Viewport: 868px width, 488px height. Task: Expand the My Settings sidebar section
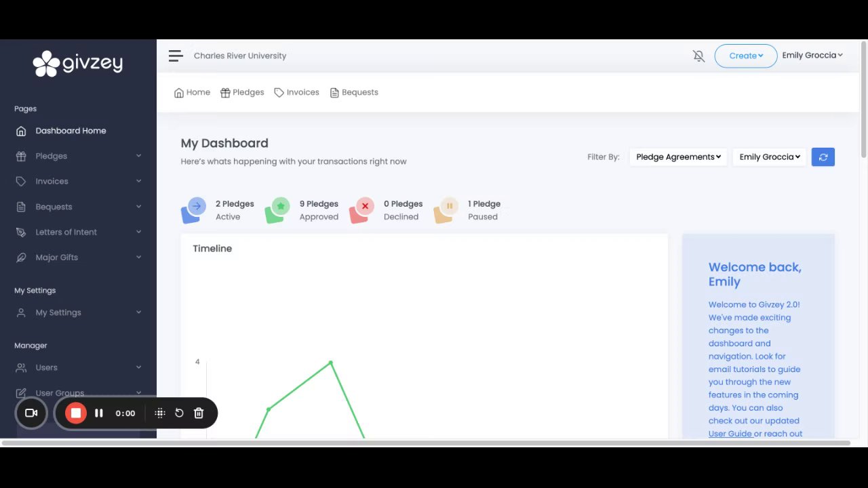[138, 312]
